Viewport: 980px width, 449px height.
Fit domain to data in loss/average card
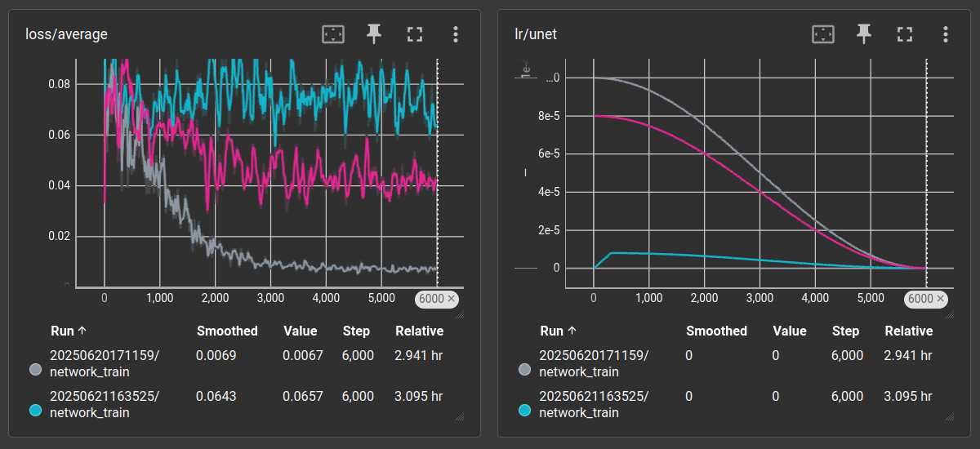334,34
